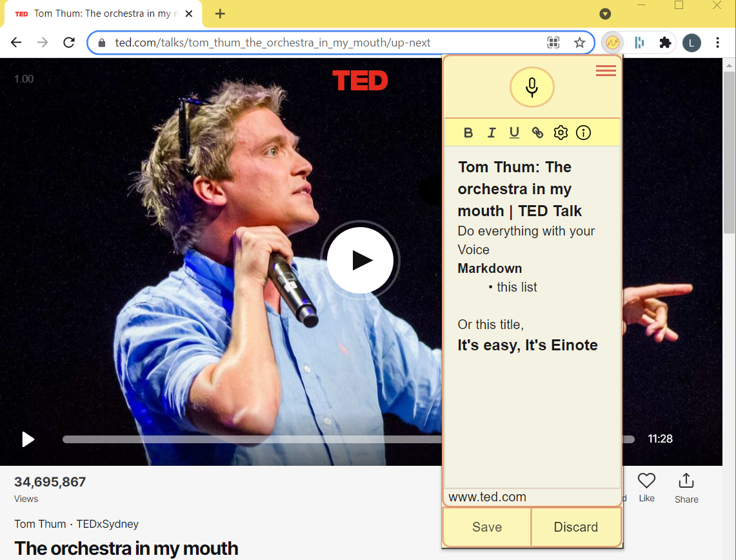Open the Einote hamburger menu
Image resolution: width=736 pixels, height=560 pixels.
coord(606,71)
